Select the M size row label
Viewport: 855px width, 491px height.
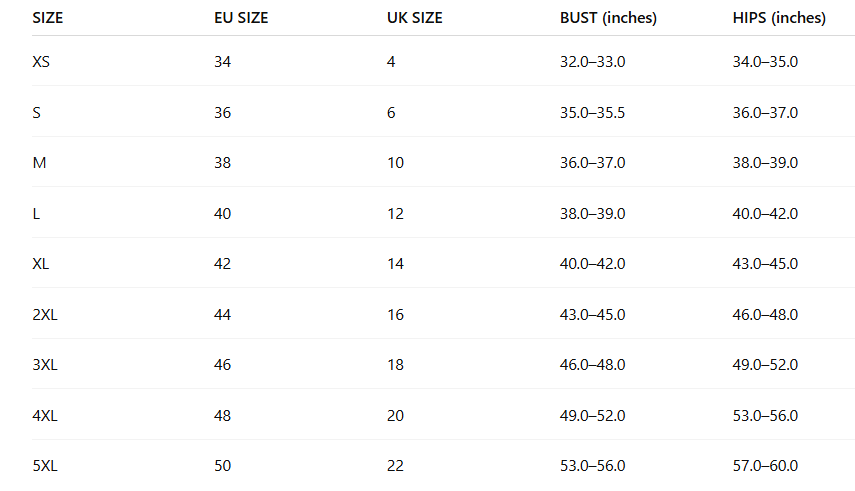pos(39,163)
